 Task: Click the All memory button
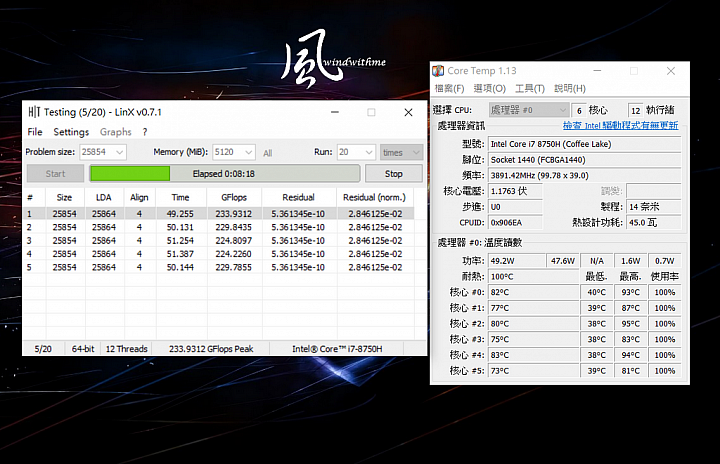tap(268, 153)
